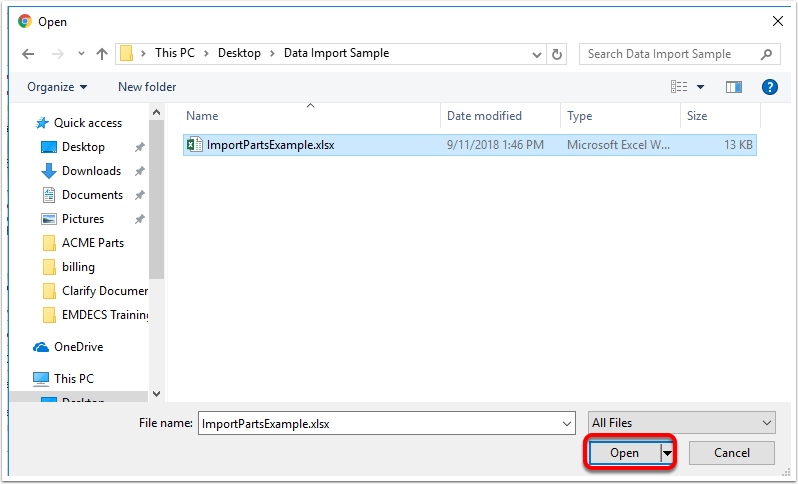
Task: Click the ACME Parts folder icon
Action: 49,243
